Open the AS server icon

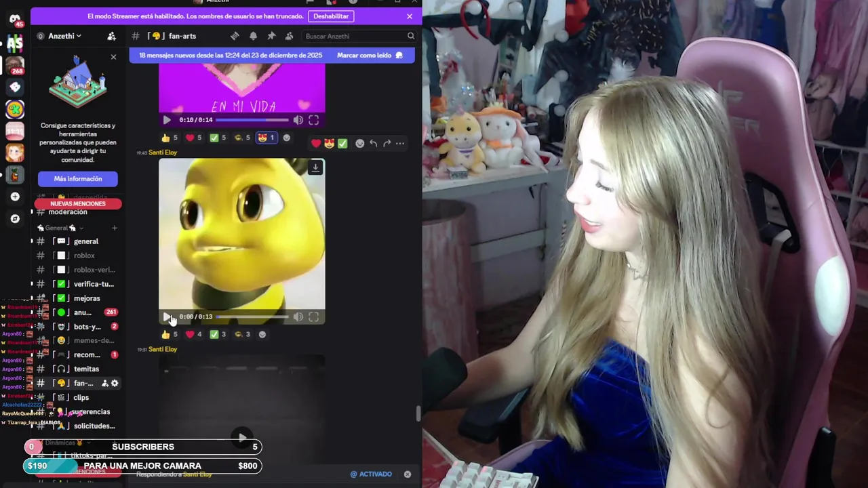(15, 43)
